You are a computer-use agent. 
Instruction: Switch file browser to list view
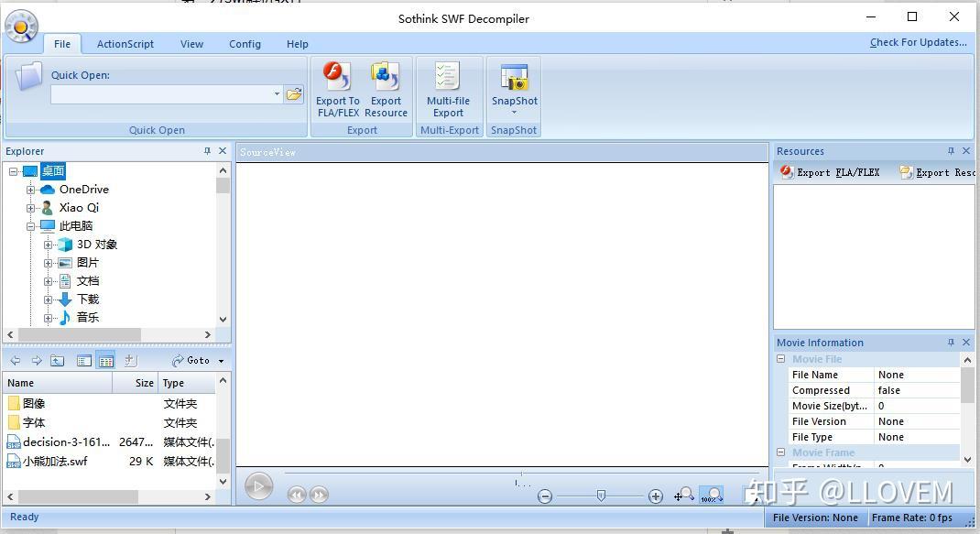coord(83,361)
